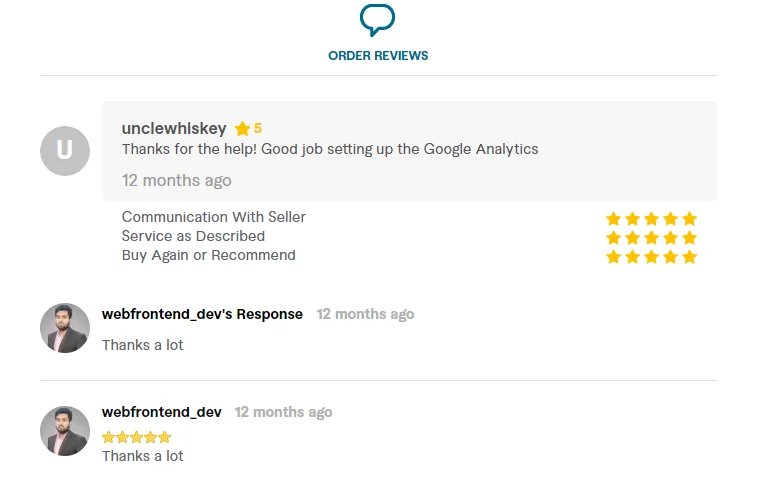
Task: Click Thanks a lot in seller's response
Action: [x=143, y=345]
